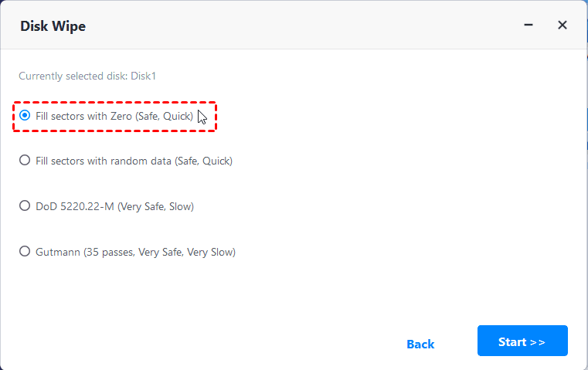Pick the DoD wipe standard option circle
The image size is (588, 370).
coord(25,206)
